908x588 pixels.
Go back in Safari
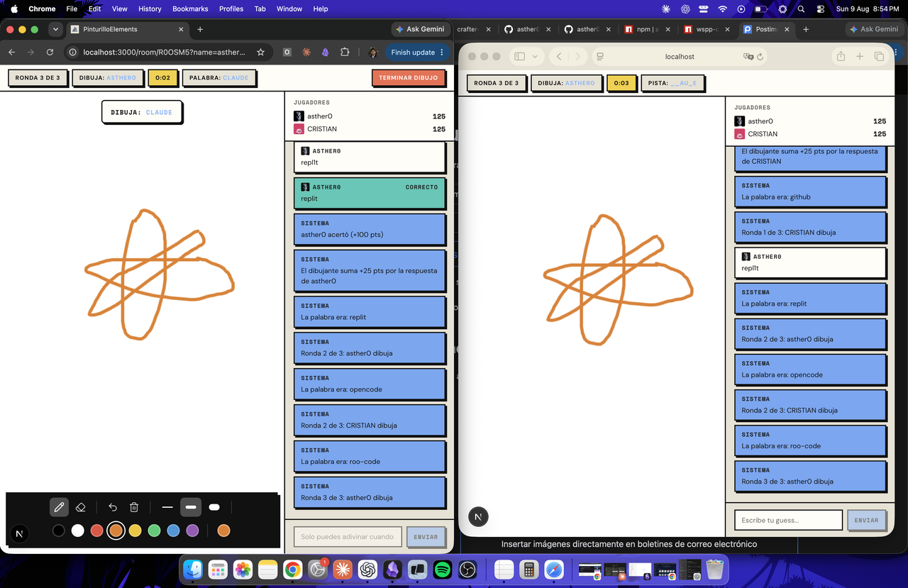[x=559, y=57]
